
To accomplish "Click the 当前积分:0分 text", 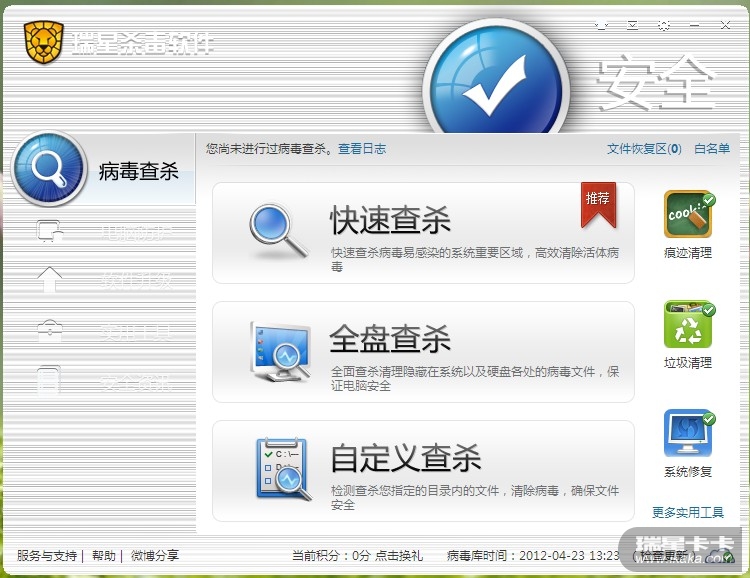I will point(331,556).
